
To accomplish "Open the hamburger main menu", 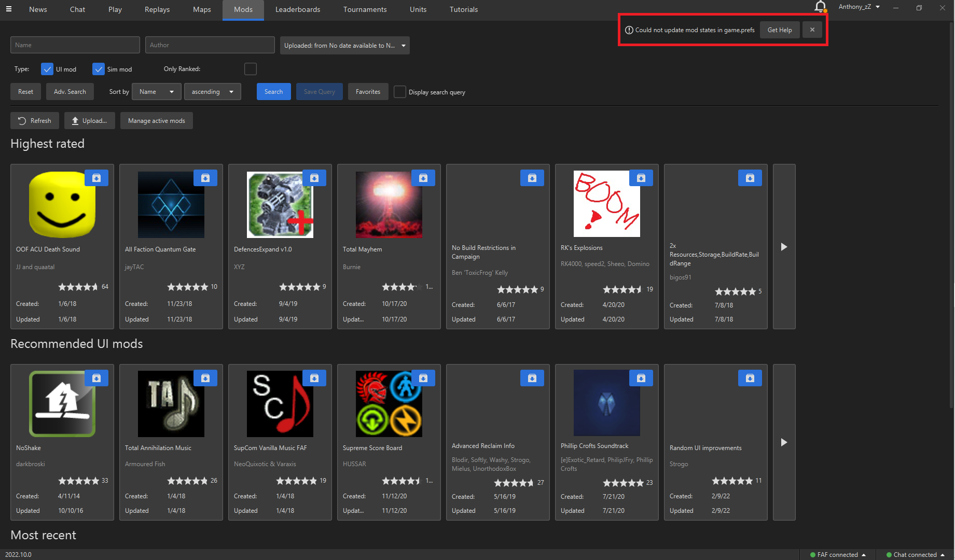I will pos(9,9).
